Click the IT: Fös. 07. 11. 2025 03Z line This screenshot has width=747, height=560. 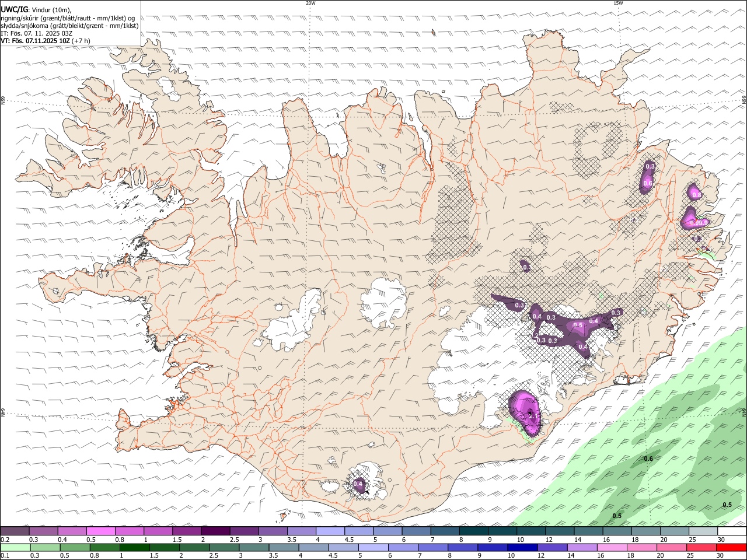(x=37, y=33)
